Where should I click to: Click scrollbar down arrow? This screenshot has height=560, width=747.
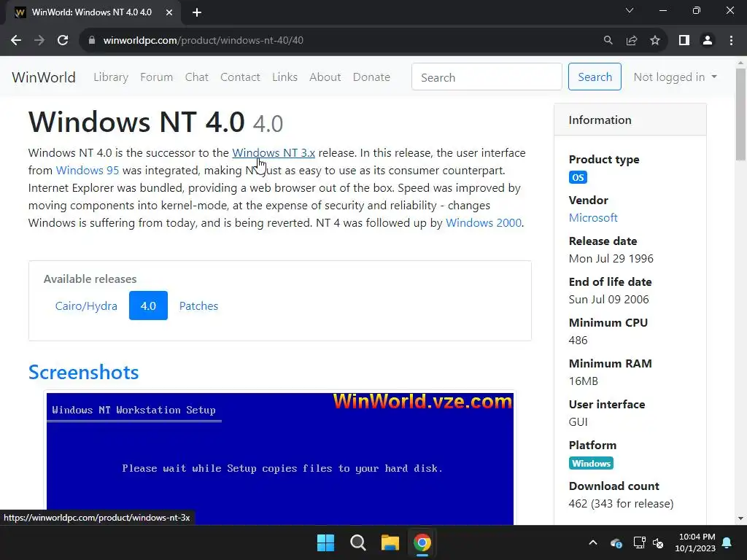coord(740,518)
